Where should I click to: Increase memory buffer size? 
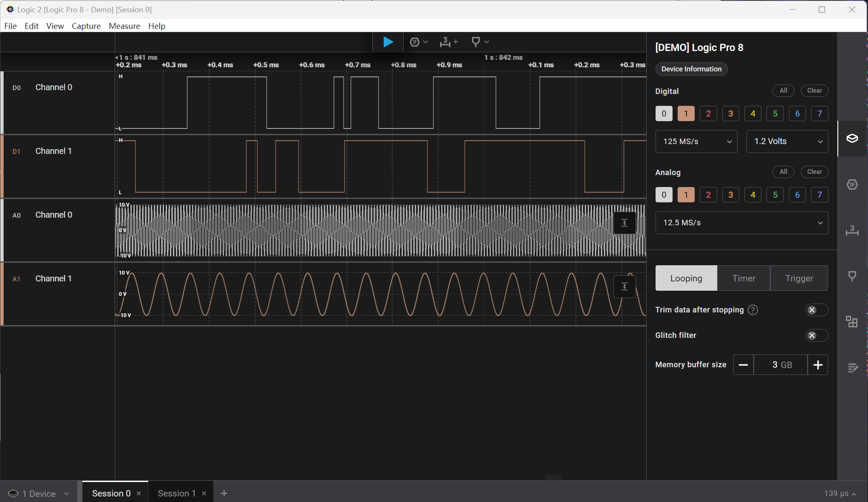pos(818,365)
